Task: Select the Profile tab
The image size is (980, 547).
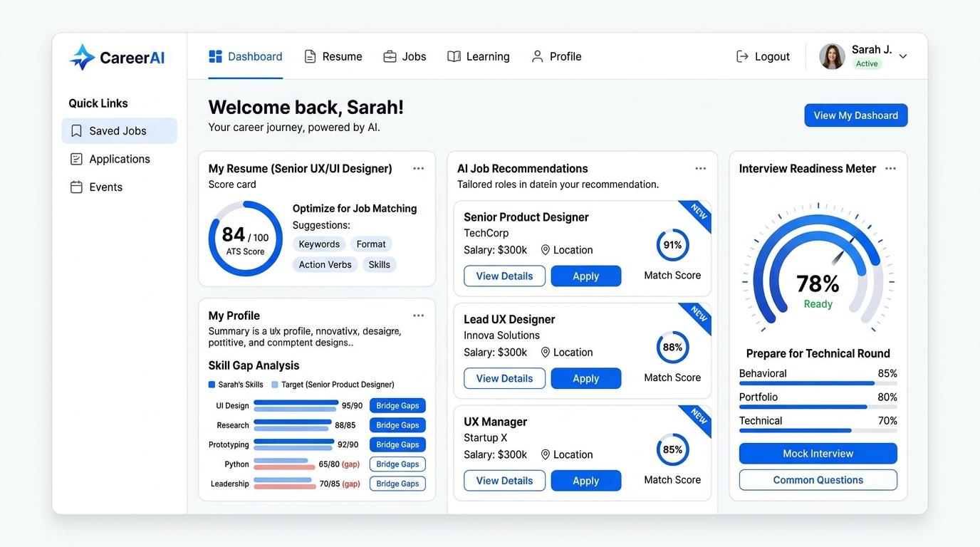Action: tap(557, 56)
